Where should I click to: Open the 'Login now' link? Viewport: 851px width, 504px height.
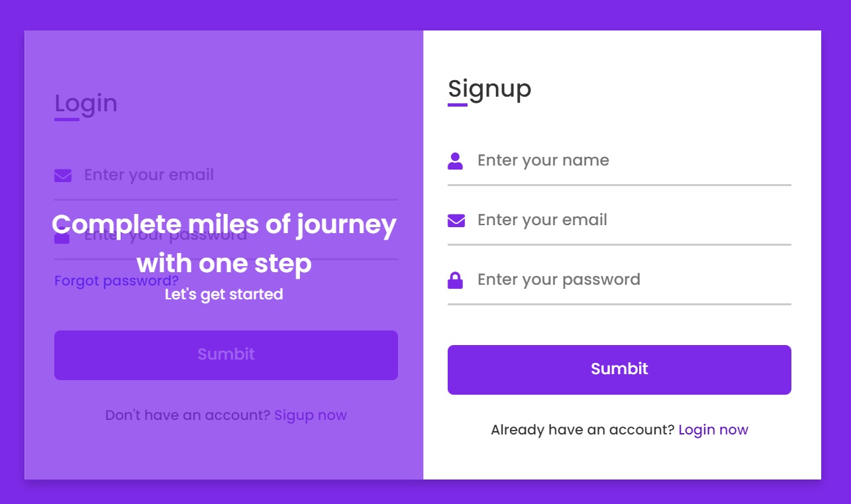tap(713, 430)
